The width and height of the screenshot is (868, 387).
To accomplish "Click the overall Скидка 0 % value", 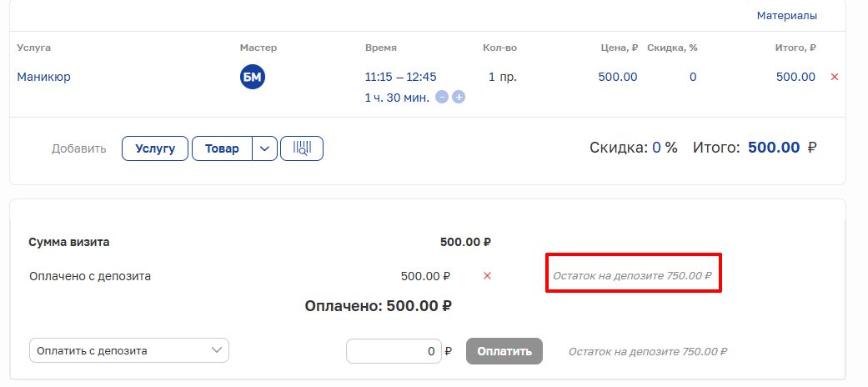I will [x=656, y=148].
